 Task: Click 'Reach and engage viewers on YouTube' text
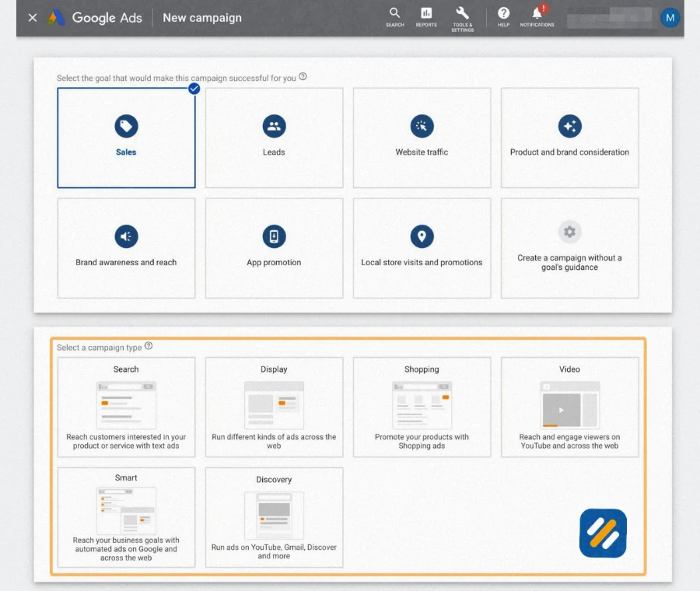click(569, 442)
